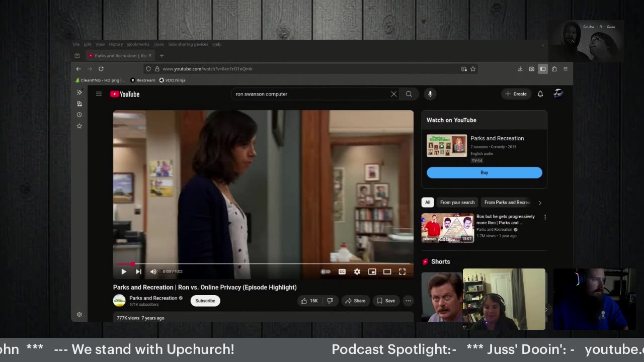Toggle the autoplay switch in player
644x362 pixels.
pyautogui.click(x=326, y=271)
